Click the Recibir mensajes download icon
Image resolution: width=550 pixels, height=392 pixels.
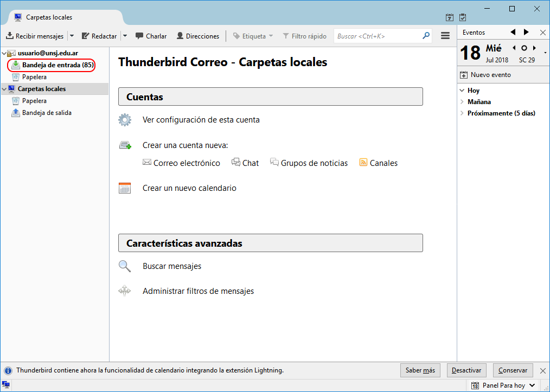(10, 36)
